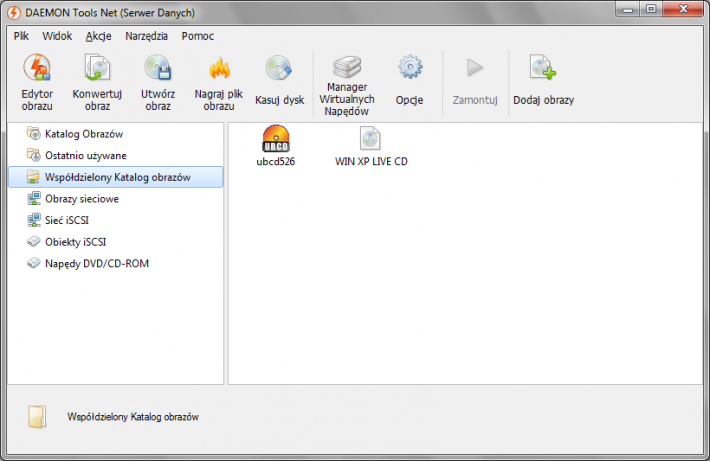The width and height of the screenshot is (710, 461).
Task: Open the Edytor obrazu tool
Action: click(x=37, y=82)
